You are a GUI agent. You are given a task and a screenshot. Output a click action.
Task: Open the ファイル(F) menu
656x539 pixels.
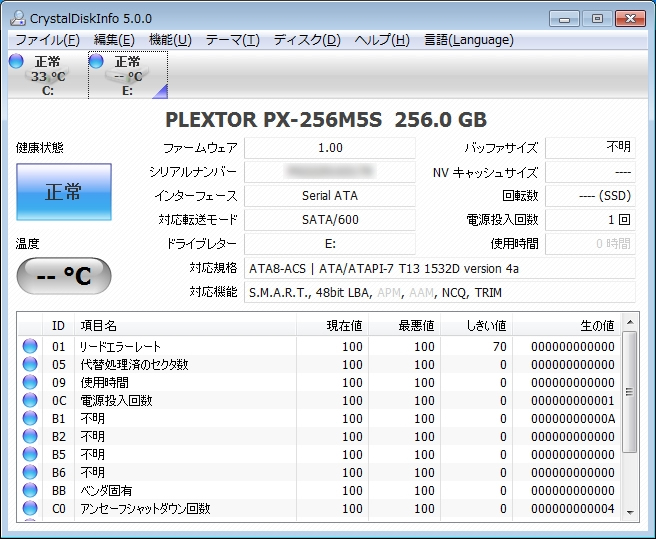(x=48, y=40)
